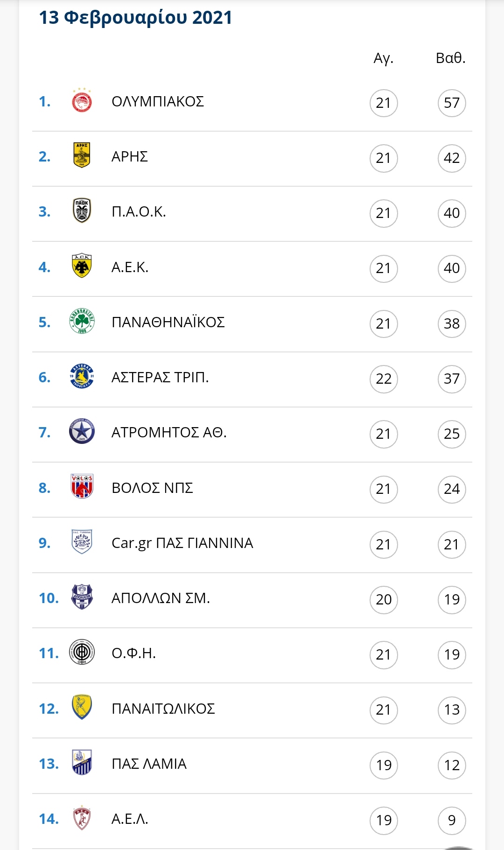Select the Βαθ. points column header
Image resolution: width=504 pixels, height=850 pixels.
point(451,58)
